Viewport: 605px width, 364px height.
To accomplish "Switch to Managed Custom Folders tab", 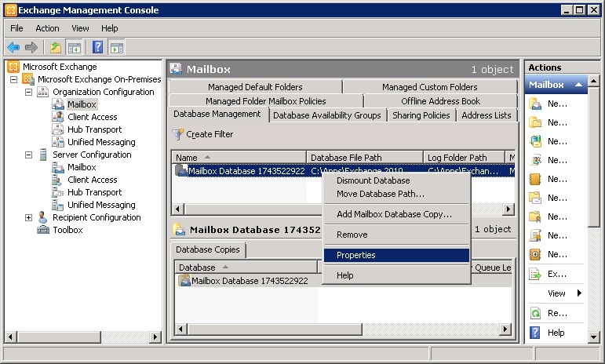I will [430, 87].
